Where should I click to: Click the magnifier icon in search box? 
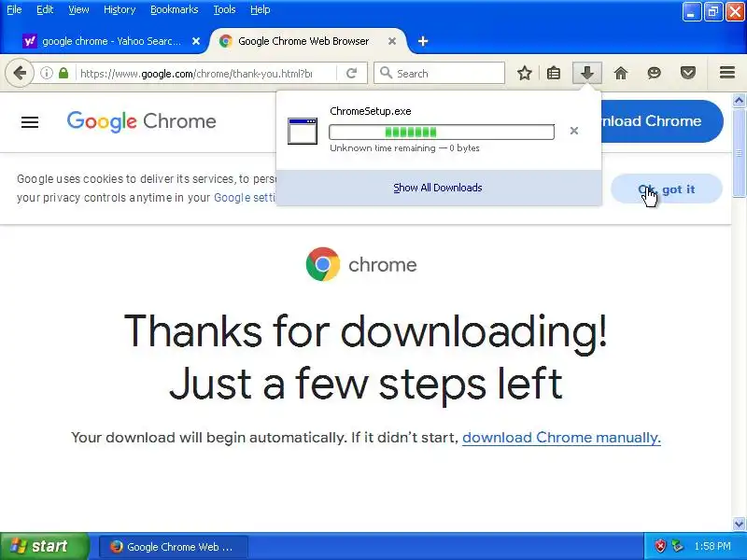[386, 73]
